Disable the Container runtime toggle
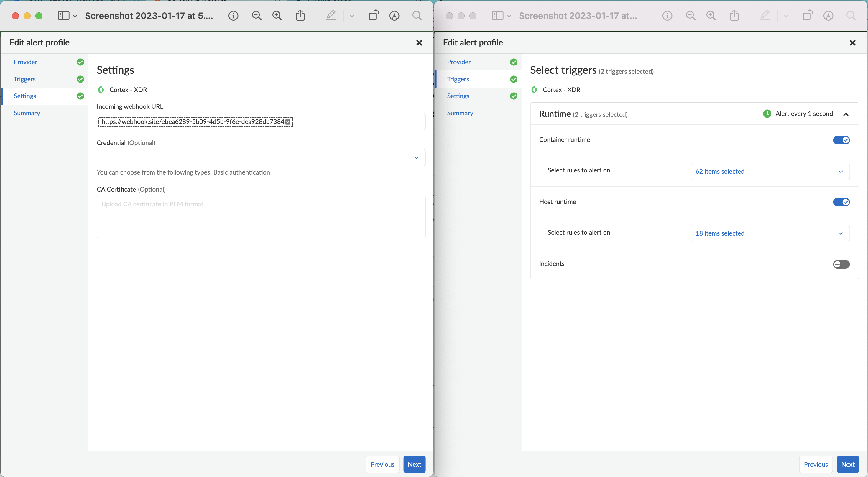This screenshot has height=477, width=868. [x=841, y=140]
